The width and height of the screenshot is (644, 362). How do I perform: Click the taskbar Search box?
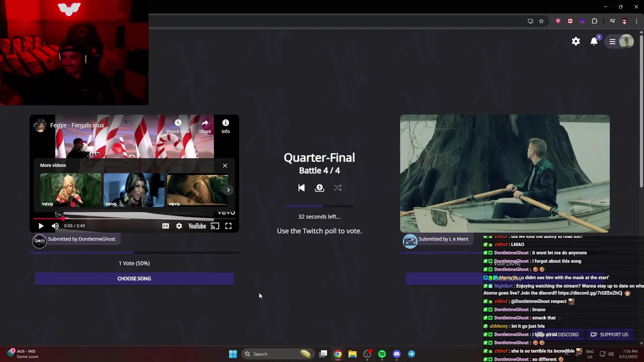[277, 354]
